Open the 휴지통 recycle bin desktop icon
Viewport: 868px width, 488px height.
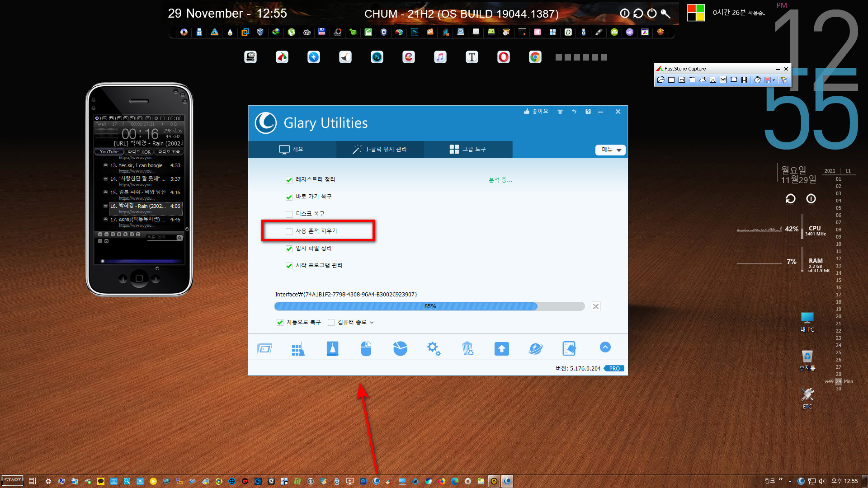[807, 360]
